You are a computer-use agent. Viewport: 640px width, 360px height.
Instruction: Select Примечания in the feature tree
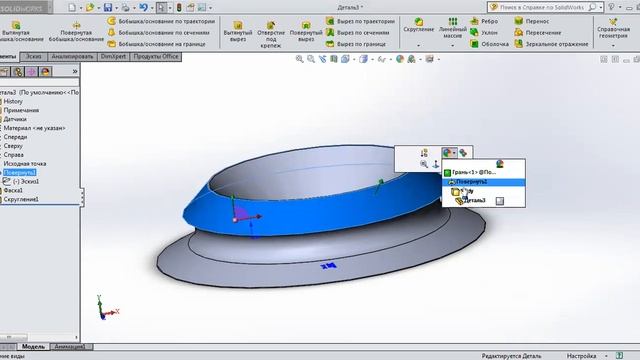click(21, 110)
